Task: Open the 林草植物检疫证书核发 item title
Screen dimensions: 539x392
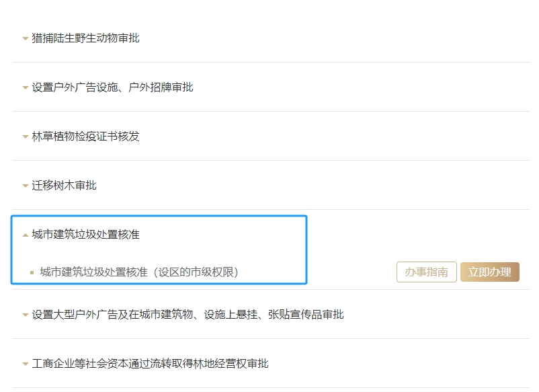Action: coord(85,136)
